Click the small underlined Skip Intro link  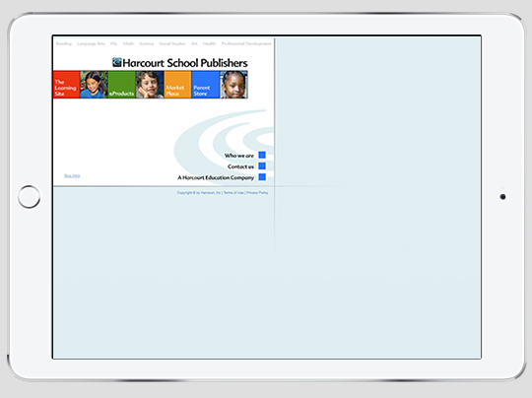(72, 175)
